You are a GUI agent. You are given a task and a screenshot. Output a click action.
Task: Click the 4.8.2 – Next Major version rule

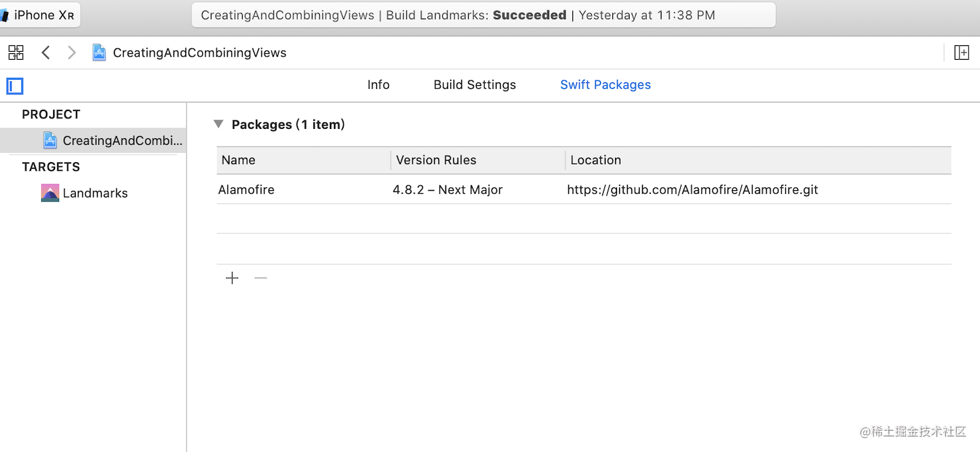click(447, 189)
